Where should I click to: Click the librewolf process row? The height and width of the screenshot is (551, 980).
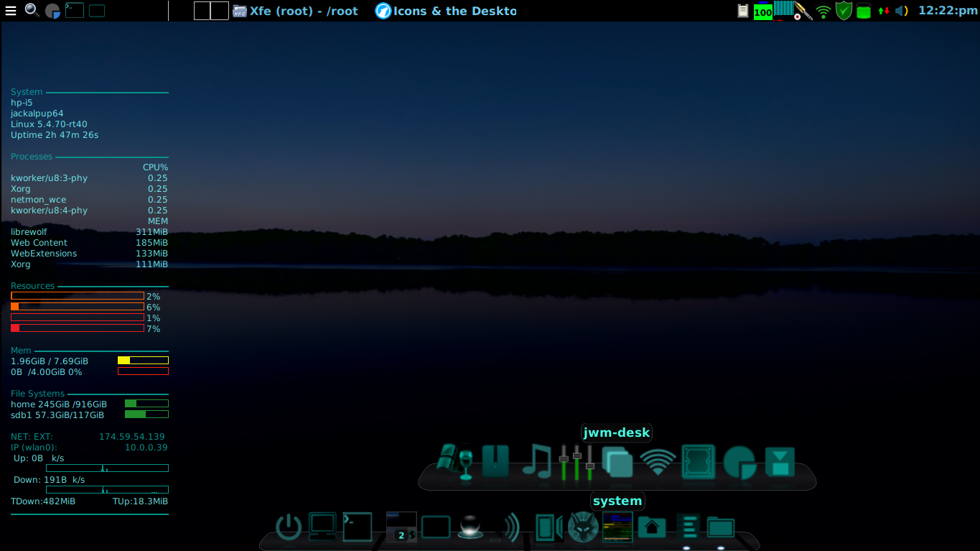89,232
